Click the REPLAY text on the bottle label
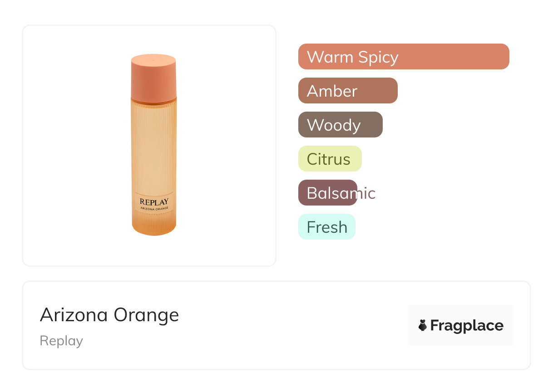 [x=154, y=201]
